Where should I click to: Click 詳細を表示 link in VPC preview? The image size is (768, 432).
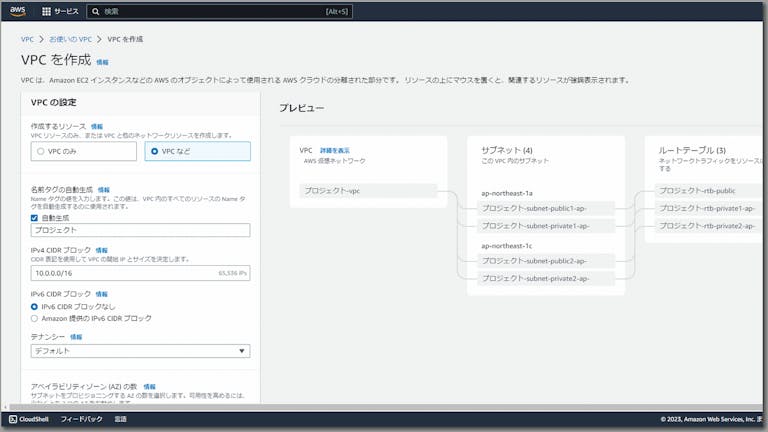pos(335,150)
